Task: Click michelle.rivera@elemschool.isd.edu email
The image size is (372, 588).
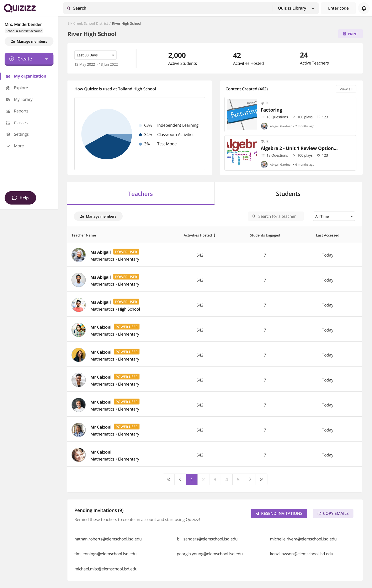Action: click(303, 539)
